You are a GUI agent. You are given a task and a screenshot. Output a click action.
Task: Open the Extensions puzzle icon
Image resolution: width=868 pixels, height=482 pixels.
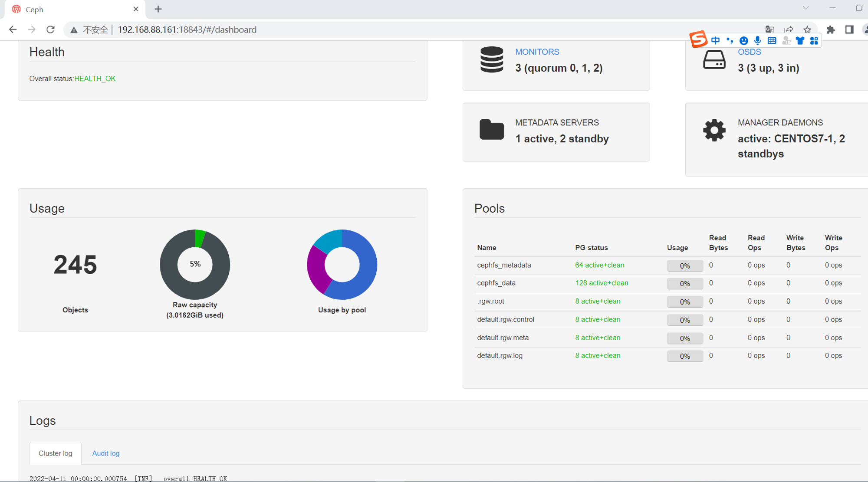tap(831, 30)
